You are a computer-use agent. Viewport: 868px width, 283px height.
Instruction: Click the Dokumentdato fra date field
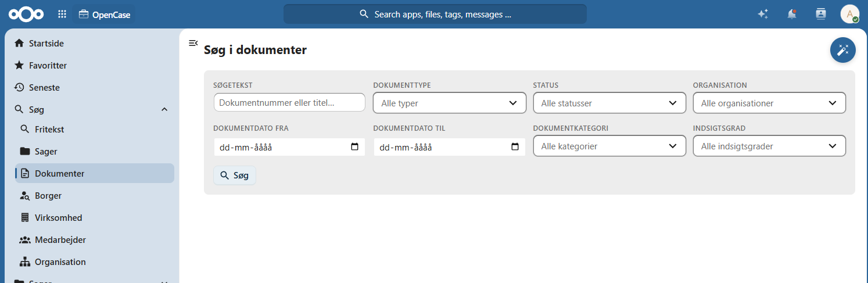(x=289, y=147)
